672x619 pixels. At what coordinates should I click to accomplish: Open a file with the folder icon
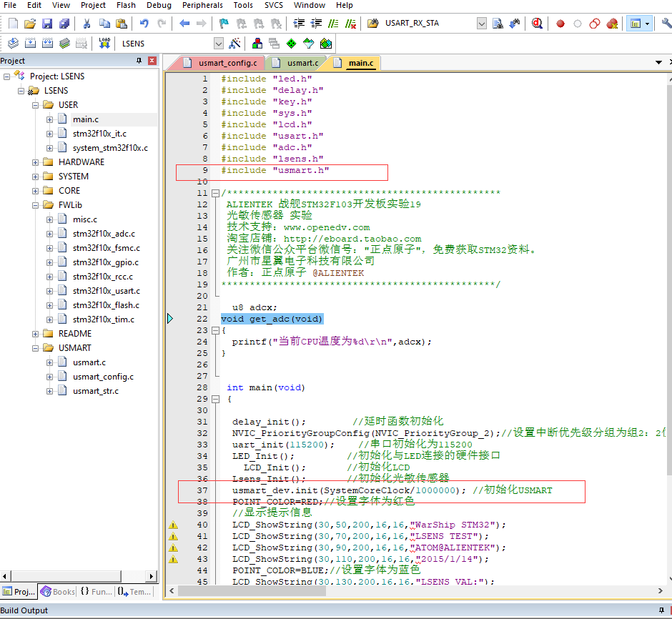(x=29, y=24)
